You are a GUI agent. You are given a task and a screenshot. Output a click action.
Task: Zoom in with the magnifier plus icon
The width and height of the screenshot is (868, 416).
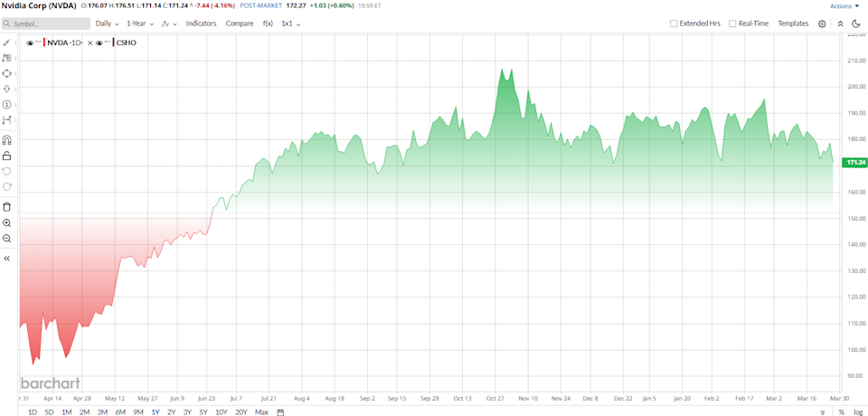pyautogui.click(x=7, y=222)
